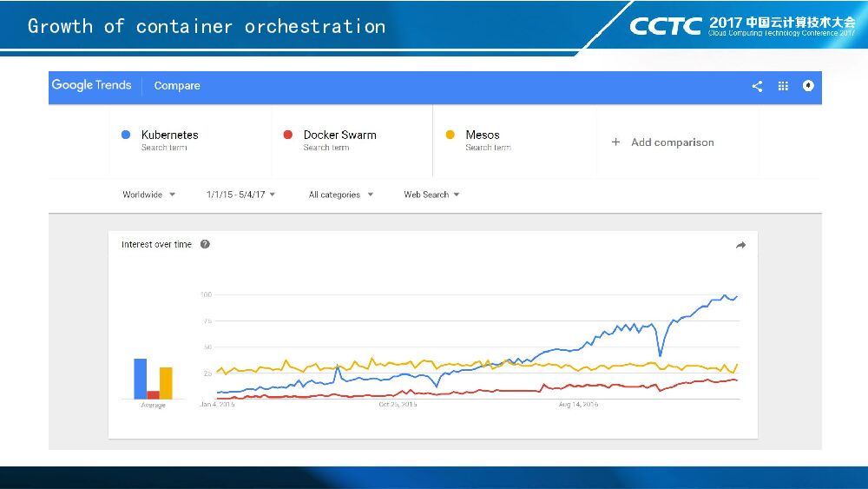Screen dimensions: 868x489
Task: Click the blue Kubernetes average bar
Action: point(141,379)
